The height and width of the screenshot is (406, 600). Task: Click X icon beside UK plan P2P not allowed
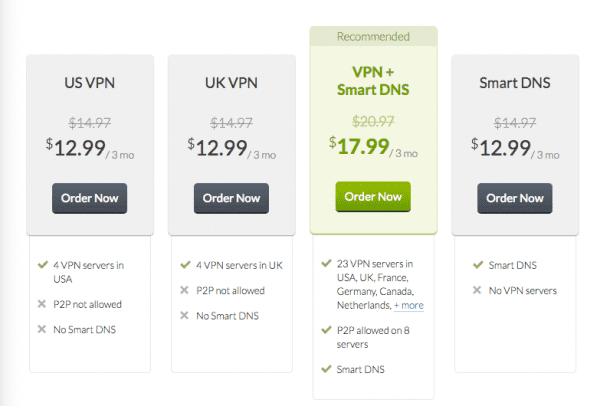coord(184,290)
